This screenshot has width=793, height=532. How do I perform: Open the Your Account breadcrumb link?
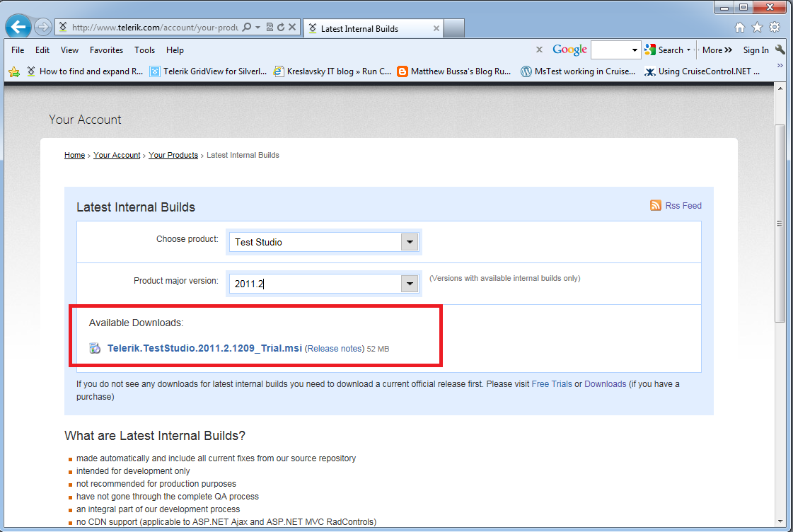pos(117,155)
